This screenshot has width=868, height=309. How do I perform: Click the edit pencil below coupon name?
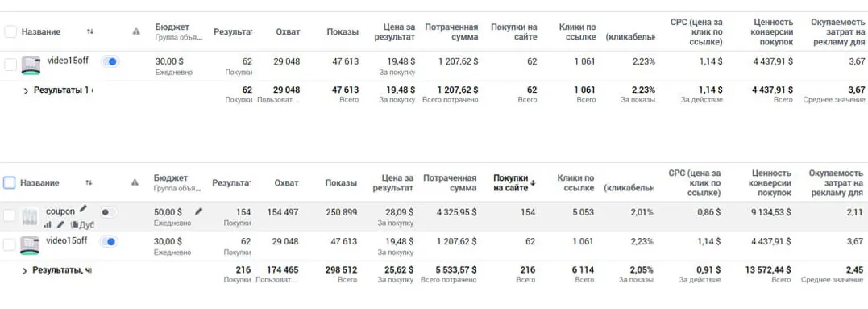pos(60,224)
